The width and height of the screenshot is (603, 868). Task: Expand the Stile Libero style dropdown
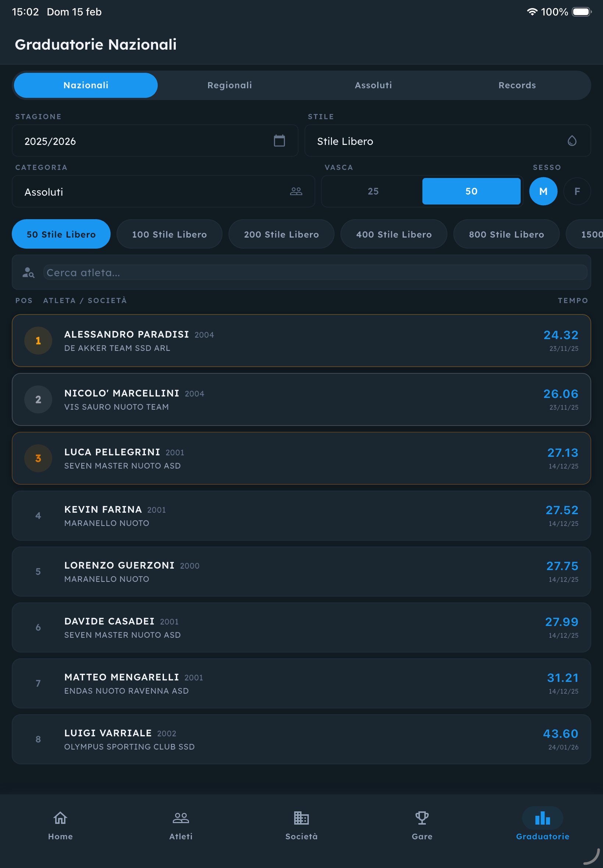[x=435, y=141]
